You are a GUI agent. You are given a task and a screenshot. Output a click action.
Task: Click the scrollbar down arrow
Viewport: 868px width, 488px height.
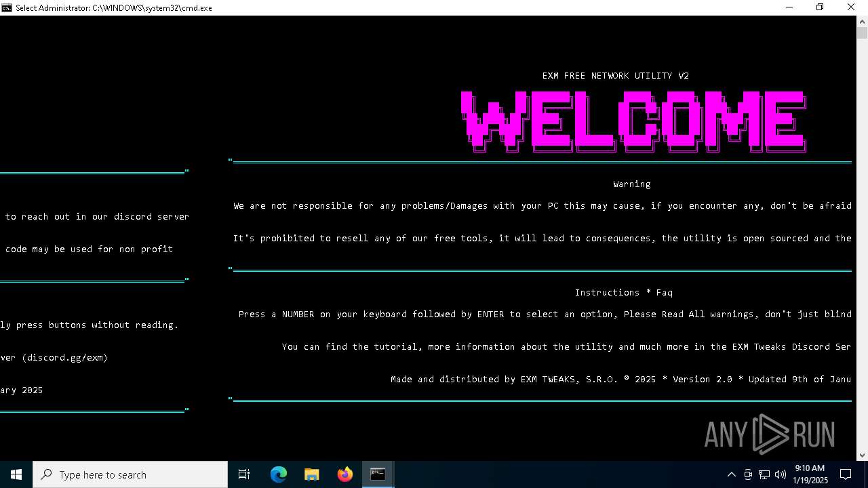click(862, 455)
